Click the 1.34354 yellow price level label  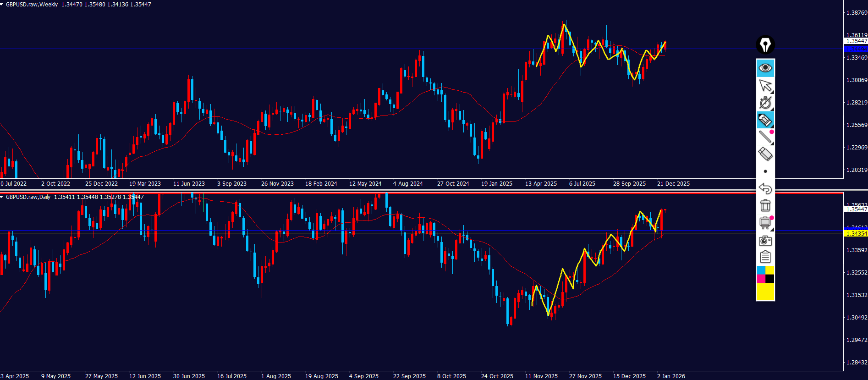pos(856,234)
